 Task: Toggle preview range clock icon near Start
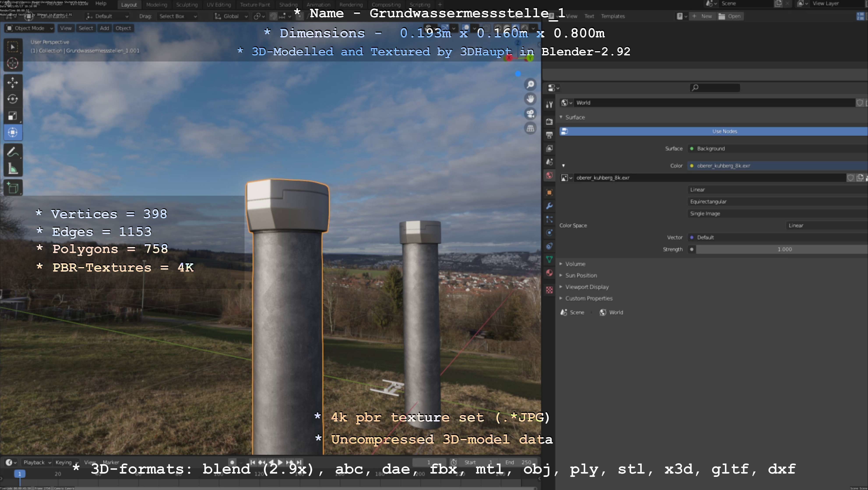454,462
